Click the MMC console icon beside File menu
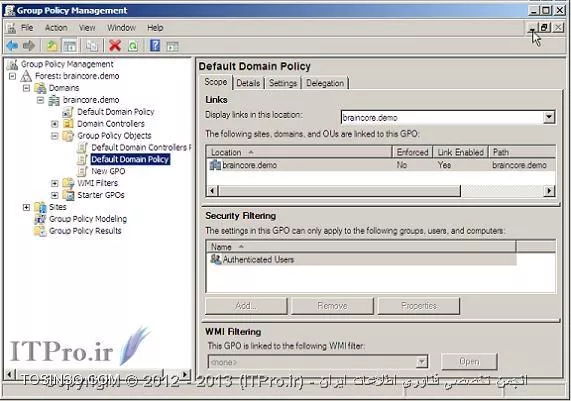The image size is (571, 401). coord(11,28)
